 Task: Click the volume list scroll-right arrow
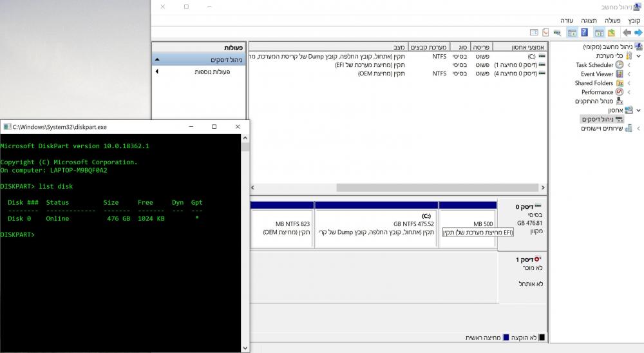[x=543, y=187]
